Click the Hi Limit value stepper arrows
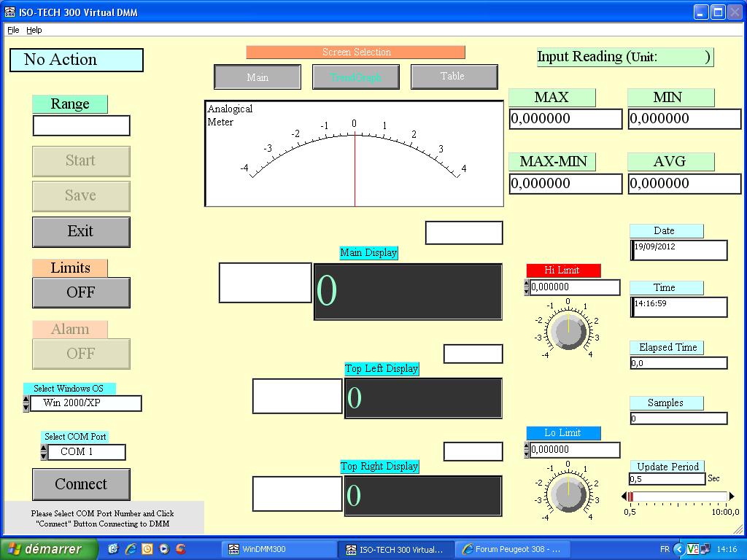The height and width of the screenshot is (560, 747). 527,287
